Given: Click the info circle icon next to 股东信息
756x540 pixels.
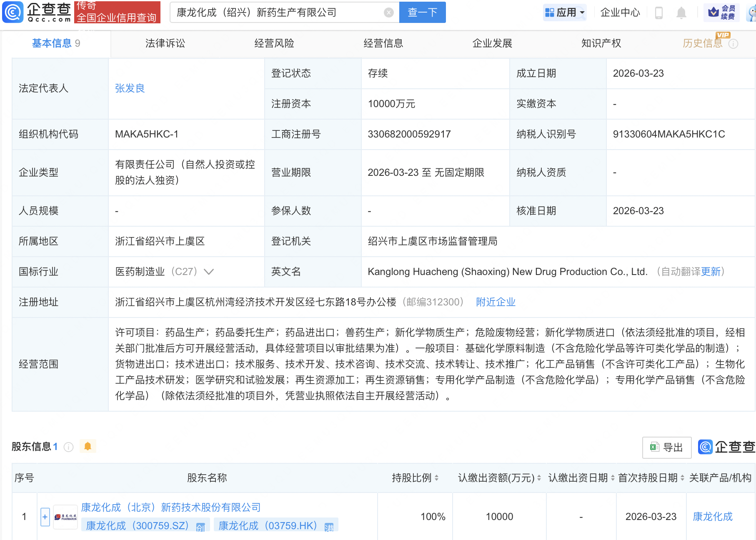Looking at the screenshot, I should tap(69, 447).
